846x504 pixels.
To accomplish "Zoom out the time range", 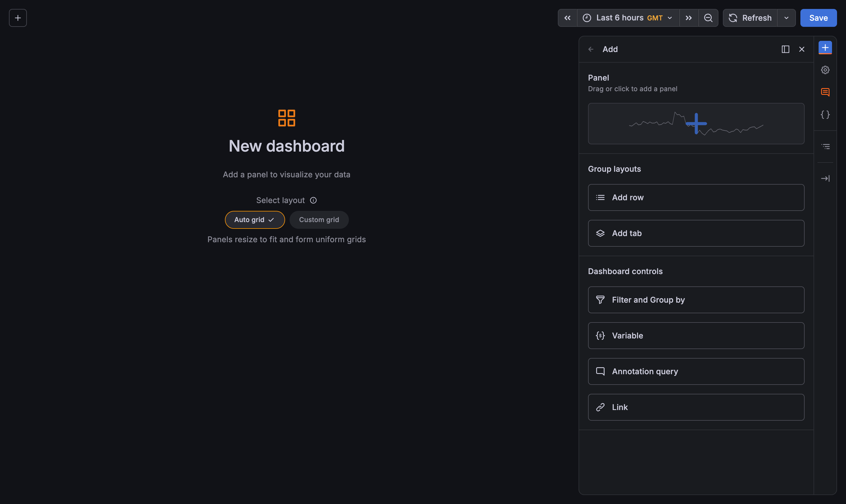I will [x=708, y=18].
